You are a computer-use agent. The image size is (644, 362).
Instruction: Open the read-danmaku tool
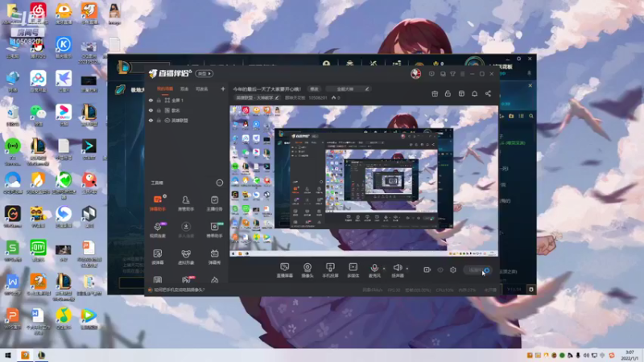click(158, 257)
